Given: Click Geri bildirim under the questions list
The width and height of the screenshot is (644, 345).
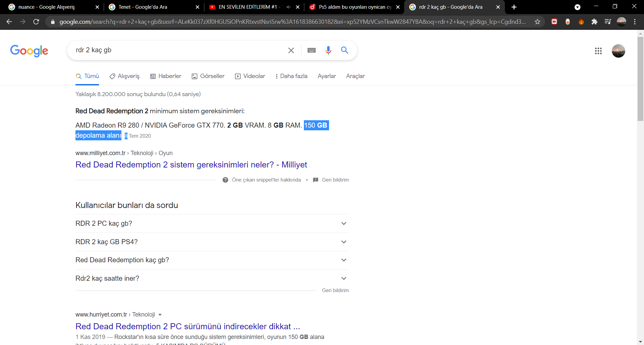Looking at the screenshot, I should pyautogui.click(x=335, y=290).
